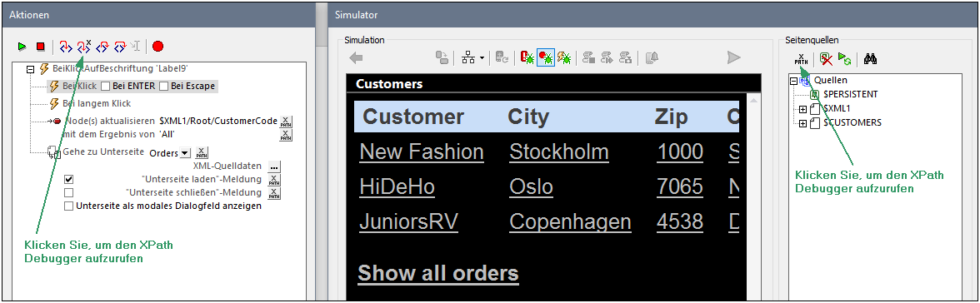The width and height of the screenshot is (980, 303).
Task: Toggle the breakpoint bug icon
Action: (546, 58)
